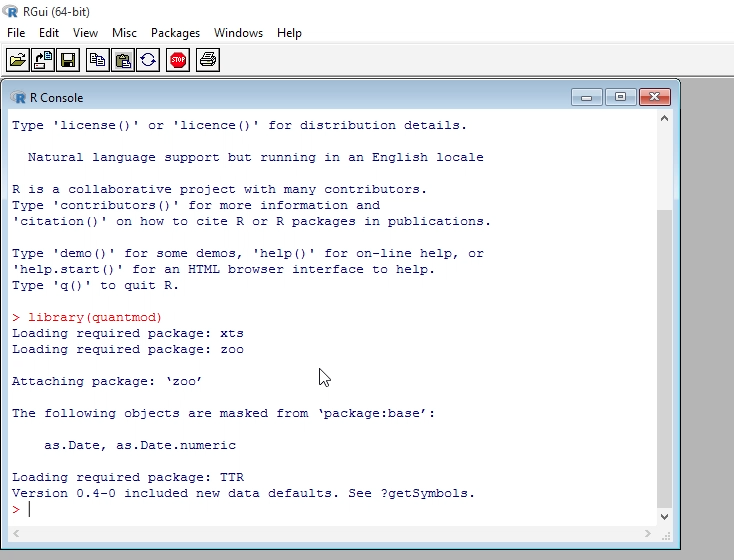The image size is (734, 560).
Task: Stop the current computation
Action: (x=178, y=60)
